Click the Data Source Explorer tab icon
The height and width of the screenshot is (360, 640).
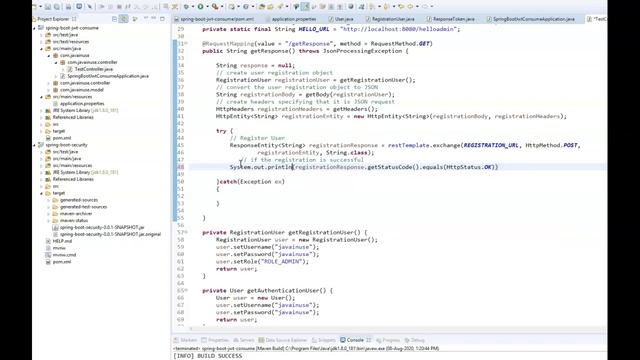point(261,340)
